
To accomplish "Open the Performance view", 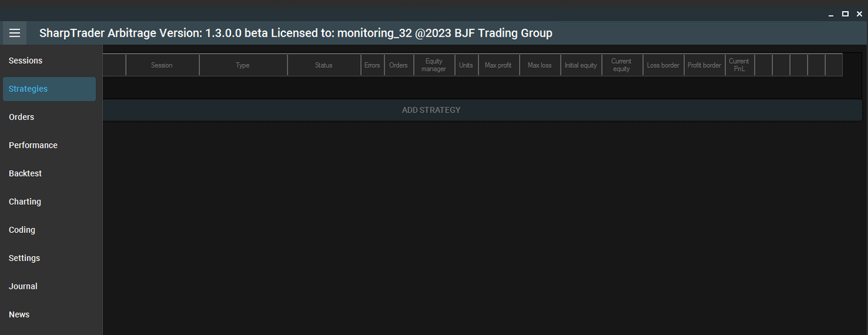I will (x=33, y=145).
